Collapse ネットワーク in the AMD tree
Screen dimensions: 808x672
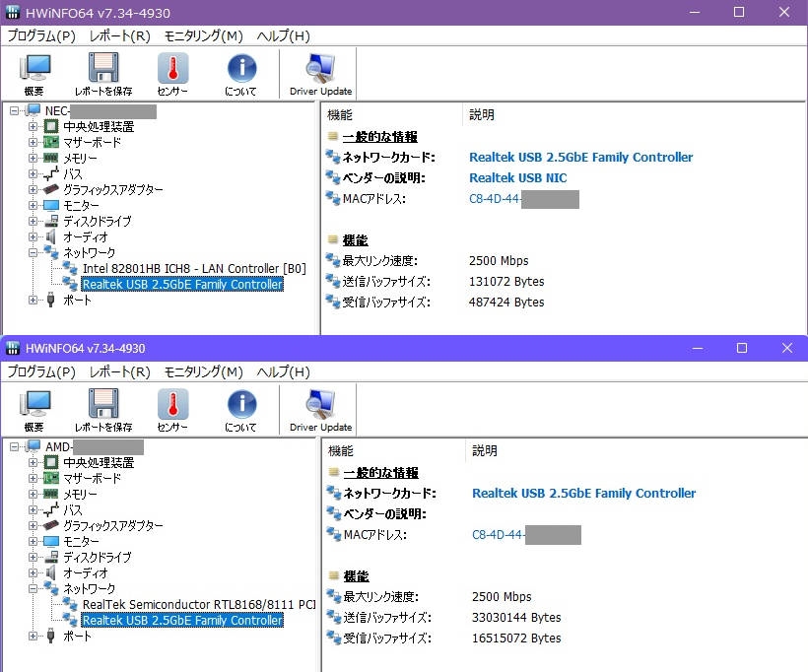[x=33, y=588]
